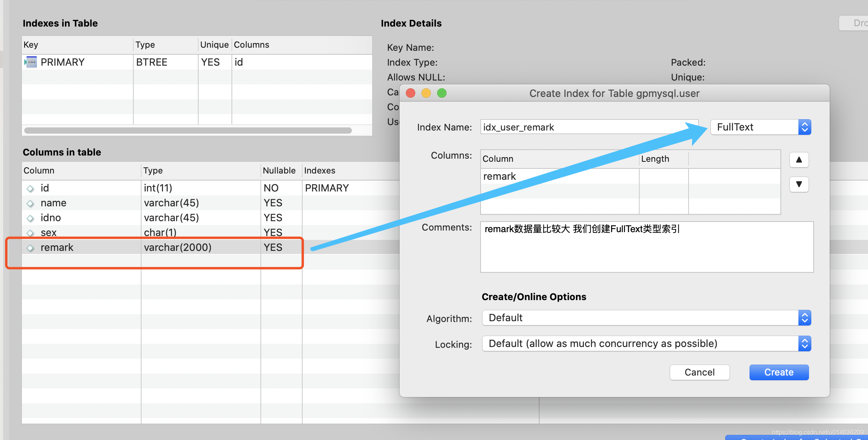
Task: Select the name row in Columns table
Action: tap(211, 203)
